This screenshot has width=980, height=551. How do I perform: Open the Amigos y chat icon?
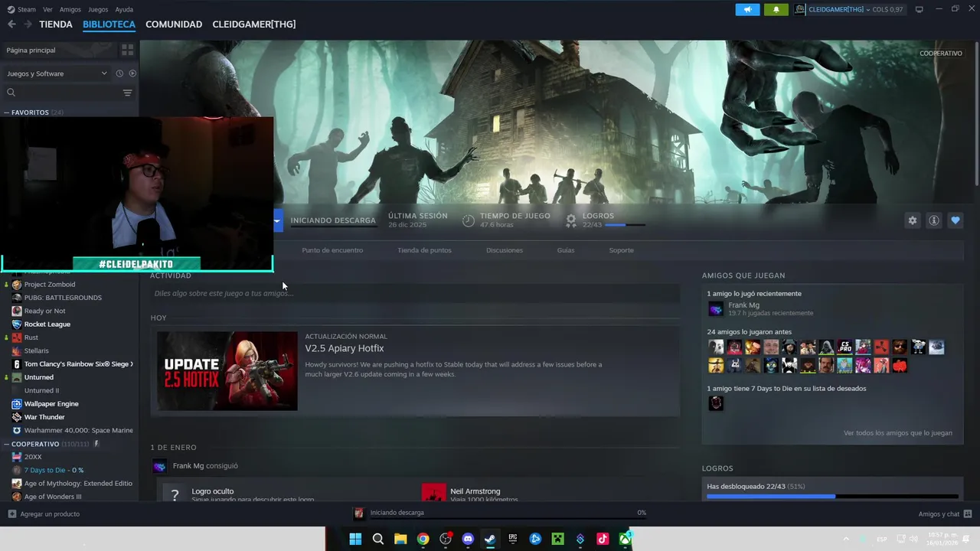point(968,514)
